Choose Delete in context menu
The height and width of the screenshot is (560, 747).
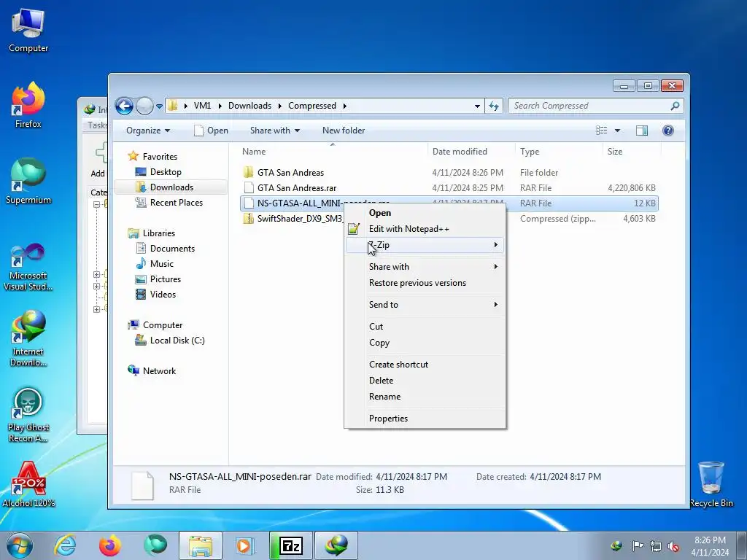coord(381,381)
